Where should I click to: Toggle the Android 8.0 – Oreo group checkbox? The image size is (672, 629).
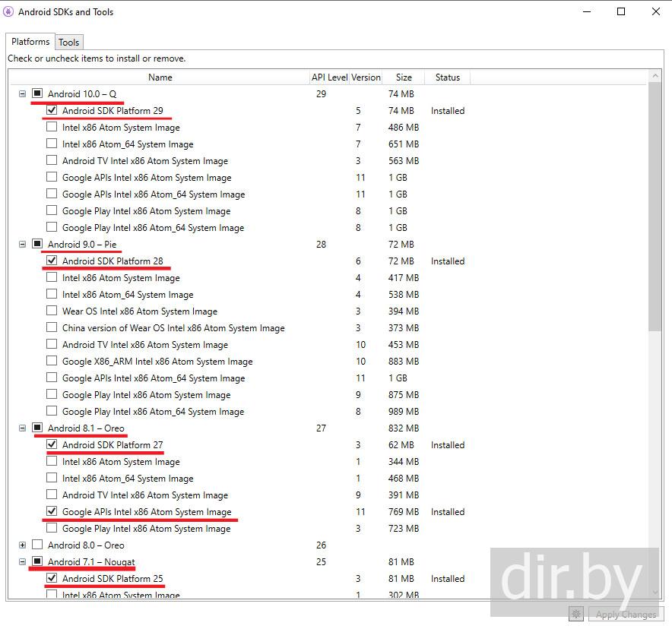click(x=37, y=545)
